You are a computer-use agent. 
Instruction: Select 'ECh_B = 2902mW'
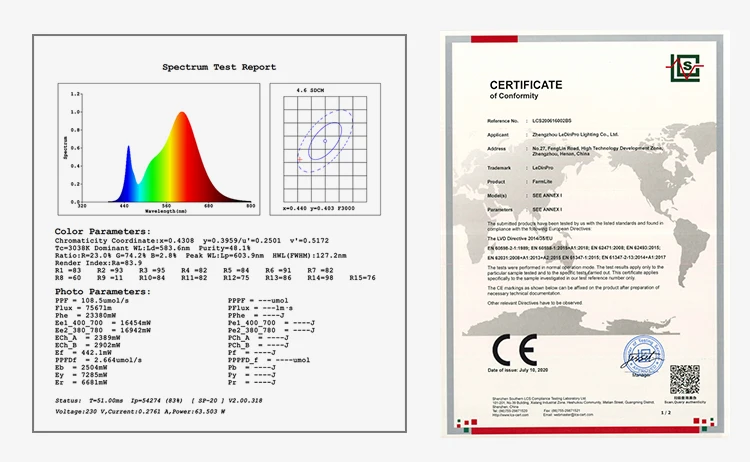[x=87, y=345]
